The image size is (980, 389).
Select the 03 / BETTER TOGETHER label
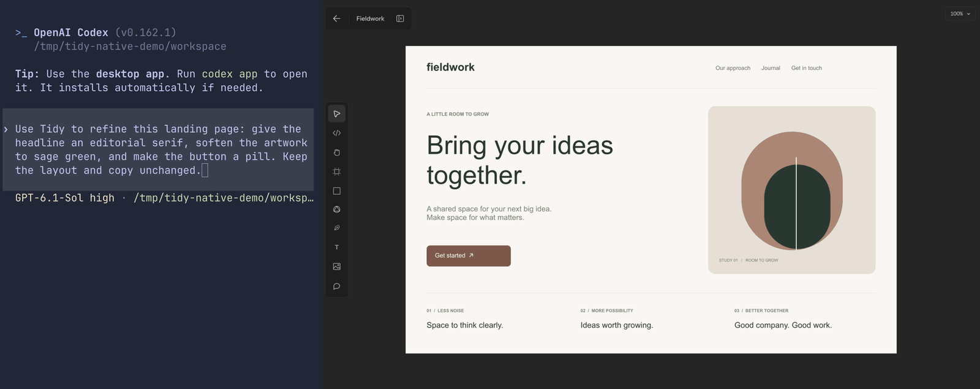[761, 311]
